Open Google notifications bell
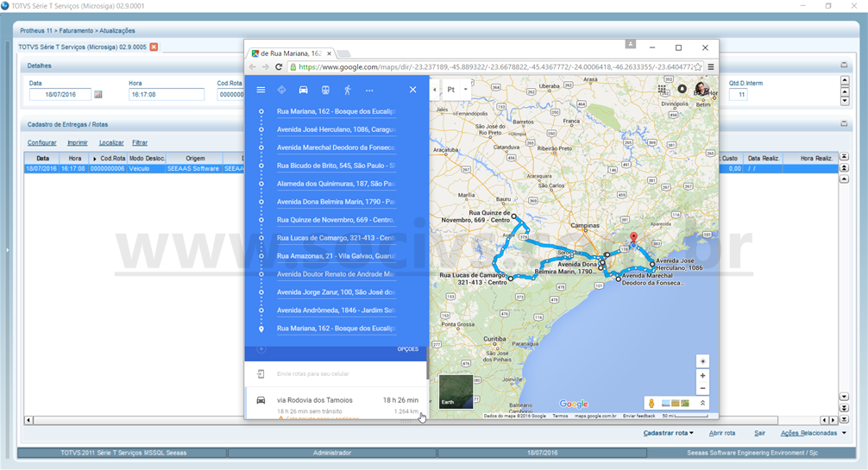The width and height of the screenshot is (868, 470). pos(682,89)
